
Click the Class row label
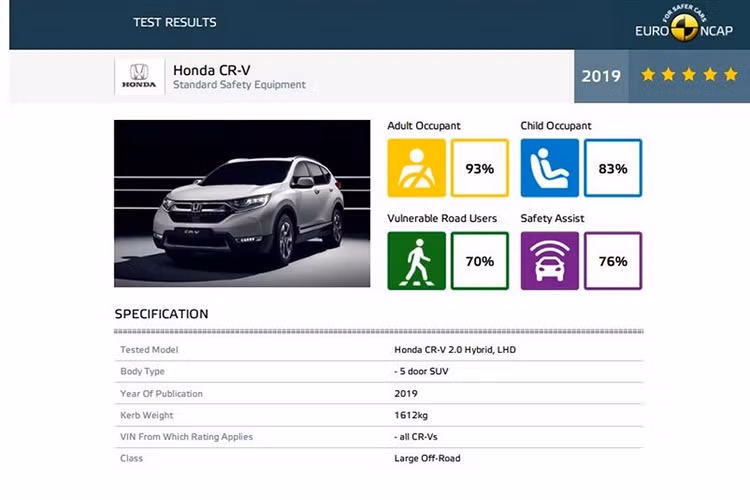[x=132, y=458]
